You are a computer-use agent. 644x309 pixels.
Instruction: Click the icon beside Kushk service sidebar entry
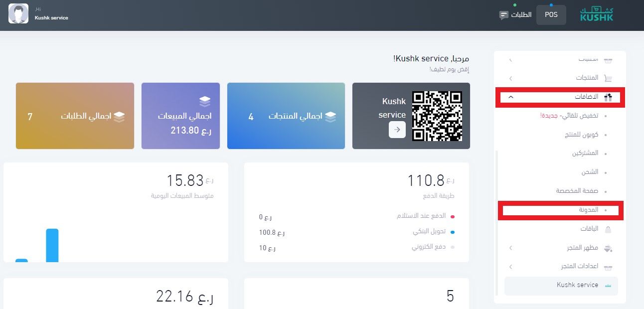(x=608, y=286)
